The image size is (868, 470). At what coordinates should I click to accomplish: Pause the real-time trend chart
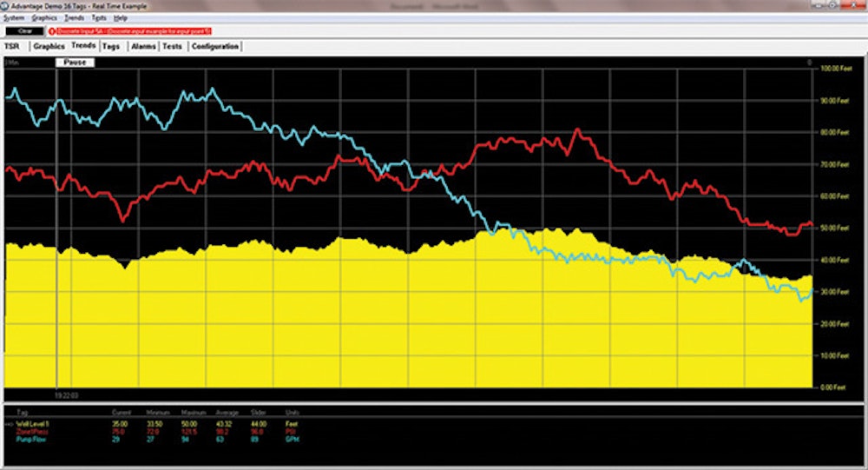76,63
